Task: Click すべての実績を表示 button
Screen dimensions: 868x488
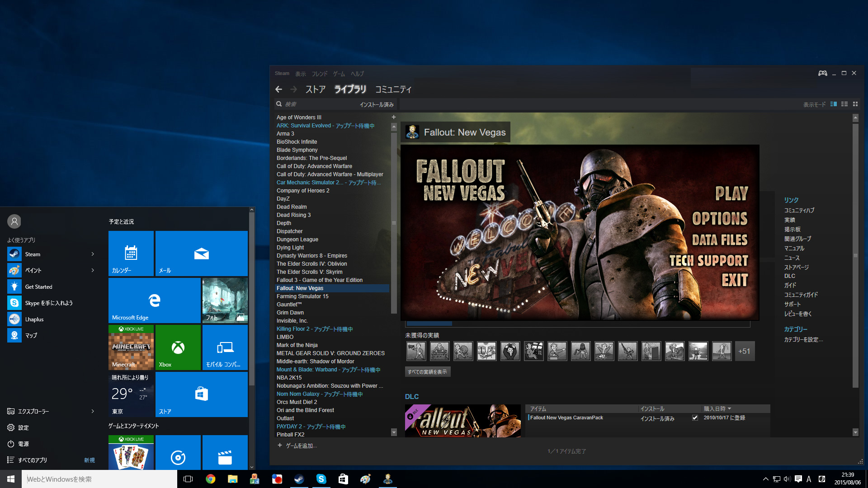Action: (x=428, y=372)
